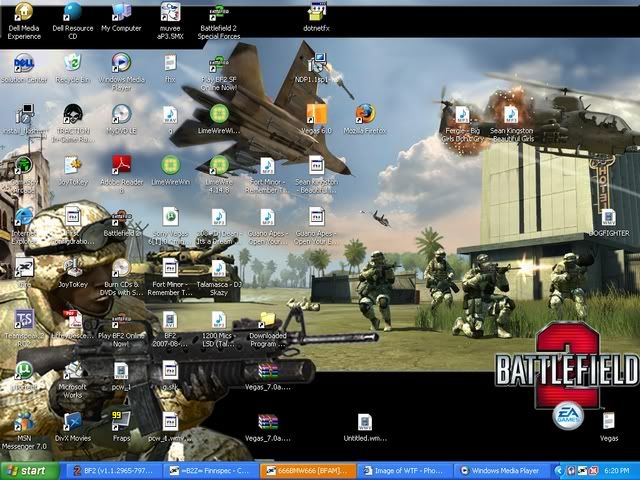Open the DivX Movies folder shortcut
640x480 pixels.
73,427
